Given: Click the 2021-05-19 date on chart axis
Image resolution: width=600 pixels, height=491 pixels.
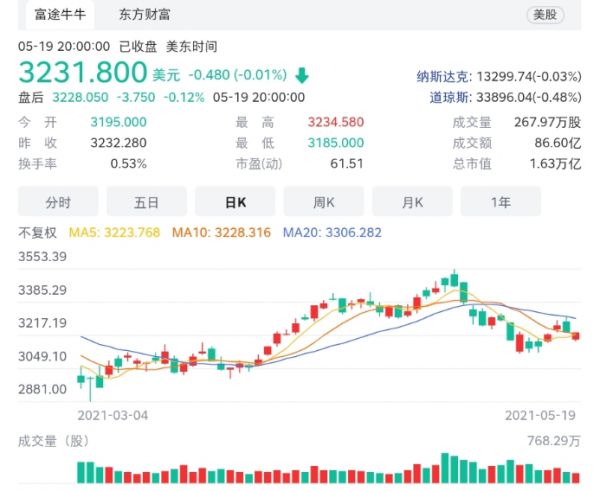Looking at the screenshot, I should pyautogui.click(x=541, y=414).
